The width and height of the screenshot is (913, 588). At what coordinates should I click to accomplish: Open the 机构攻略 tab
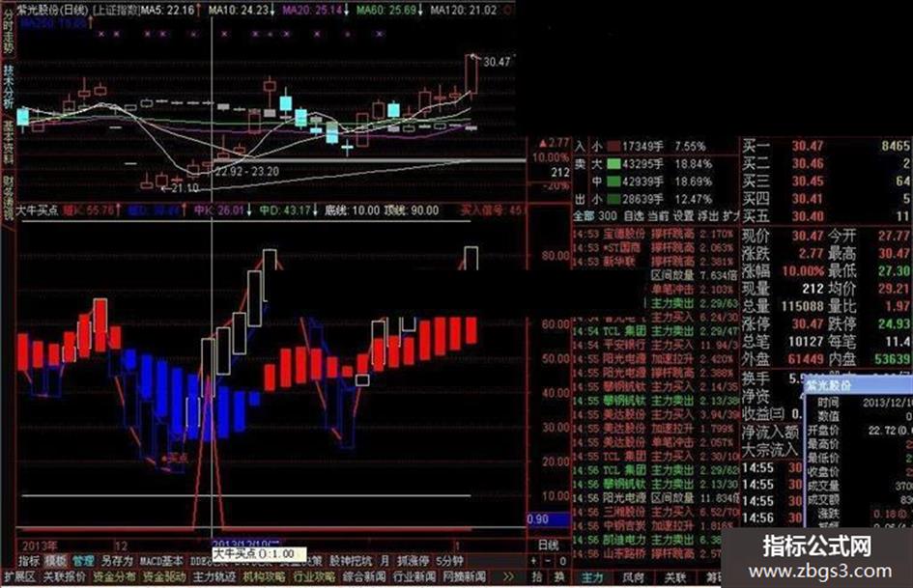(265, 577)
